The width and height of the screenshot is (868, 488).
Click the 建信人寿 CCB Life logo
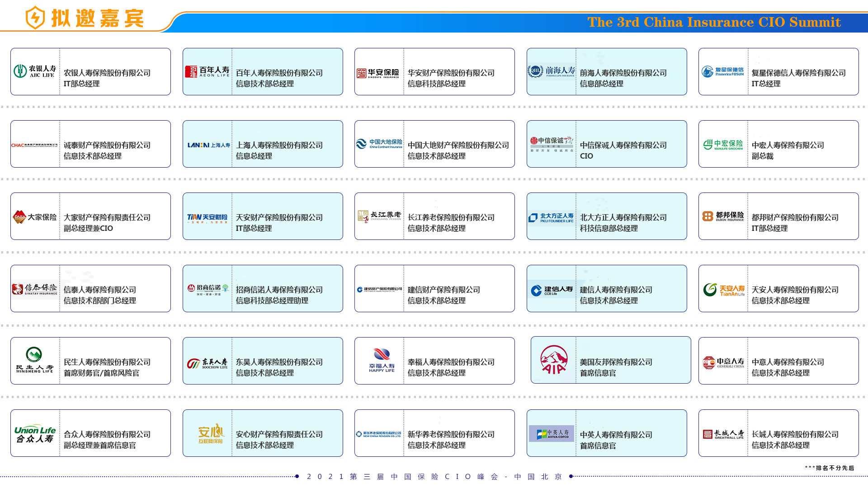[552, 290]
